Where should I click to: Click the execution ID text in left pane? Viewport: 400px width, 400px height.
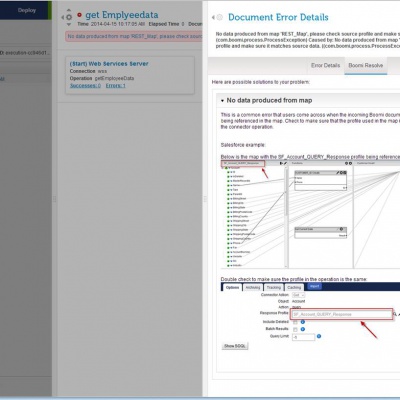click(x=25, y=53)
